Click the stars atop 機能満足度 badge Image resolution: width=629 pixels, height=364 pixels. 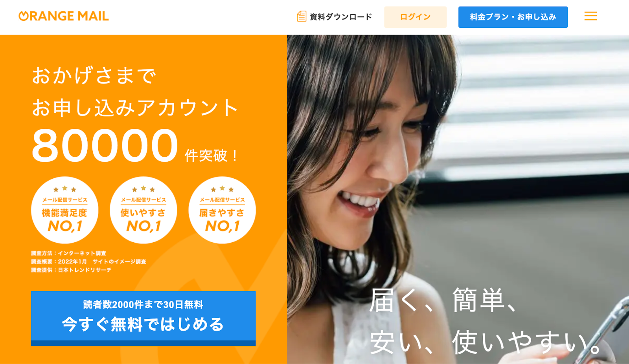tap(65, 189)
